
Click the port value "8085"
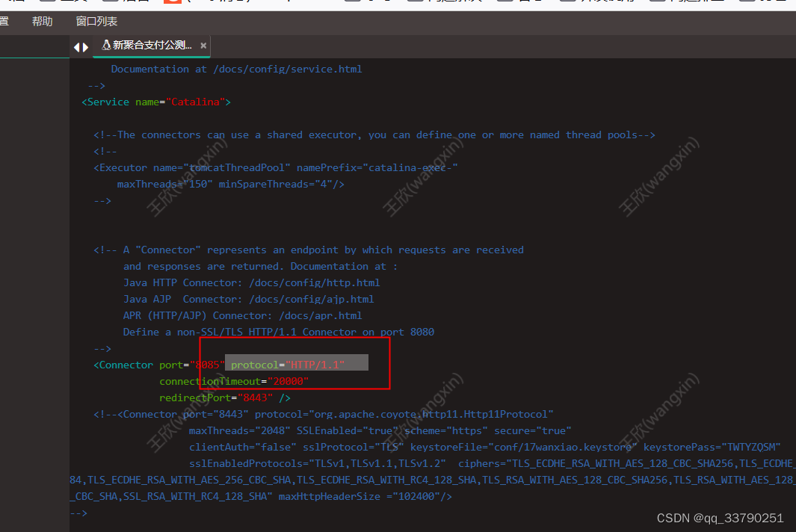tap(206, 365)
